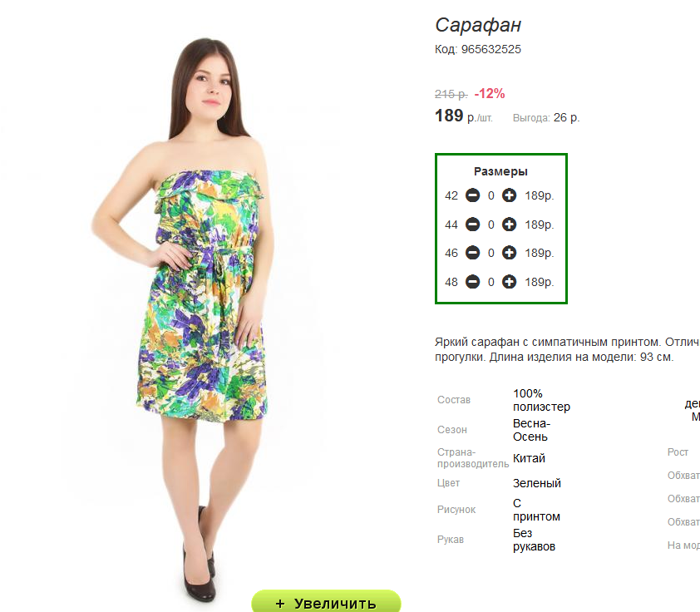Click the crossed-out 215 р. price

coord(451,94)
